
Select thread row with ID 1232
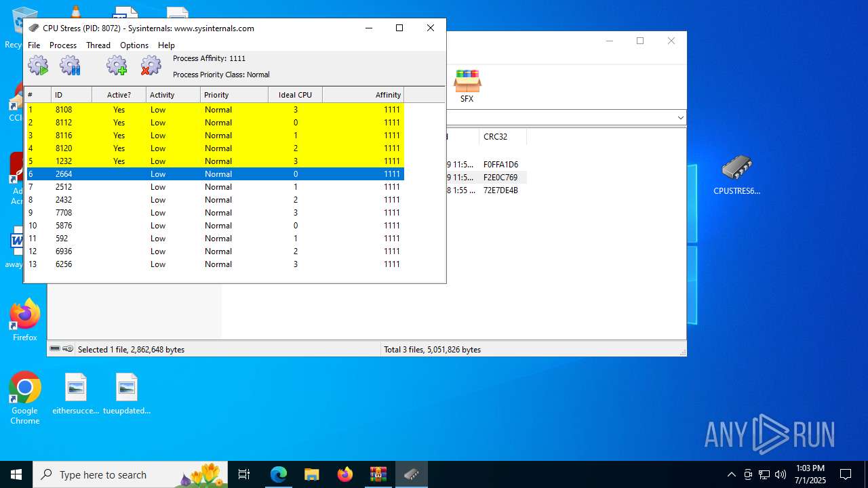click(214, 161)
